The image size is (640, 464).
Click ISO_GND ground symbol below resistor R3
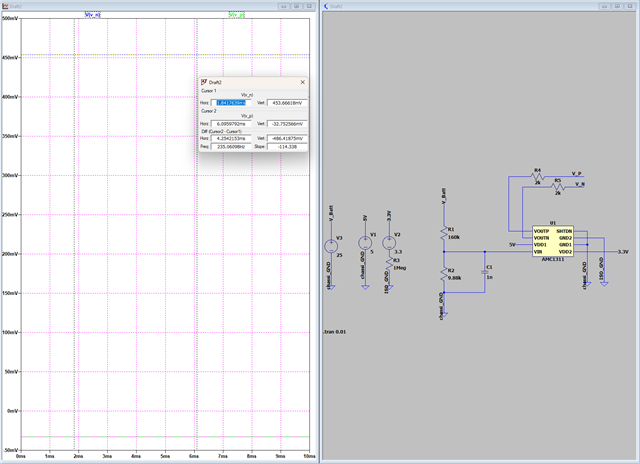(x=389, y=287)
